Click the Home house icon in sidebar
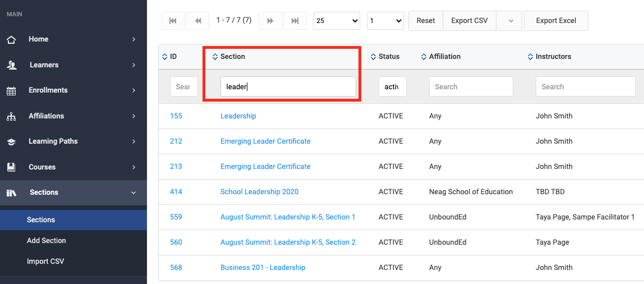This screenshot has height=284, width=644. [x=11, y=39]
